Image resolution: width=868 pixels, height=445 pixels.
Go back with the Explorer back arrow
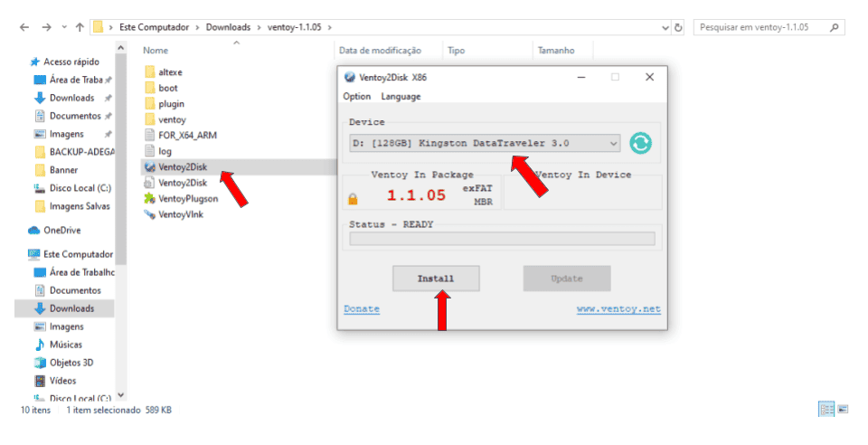pyautogui.click(x=24, y=27)
